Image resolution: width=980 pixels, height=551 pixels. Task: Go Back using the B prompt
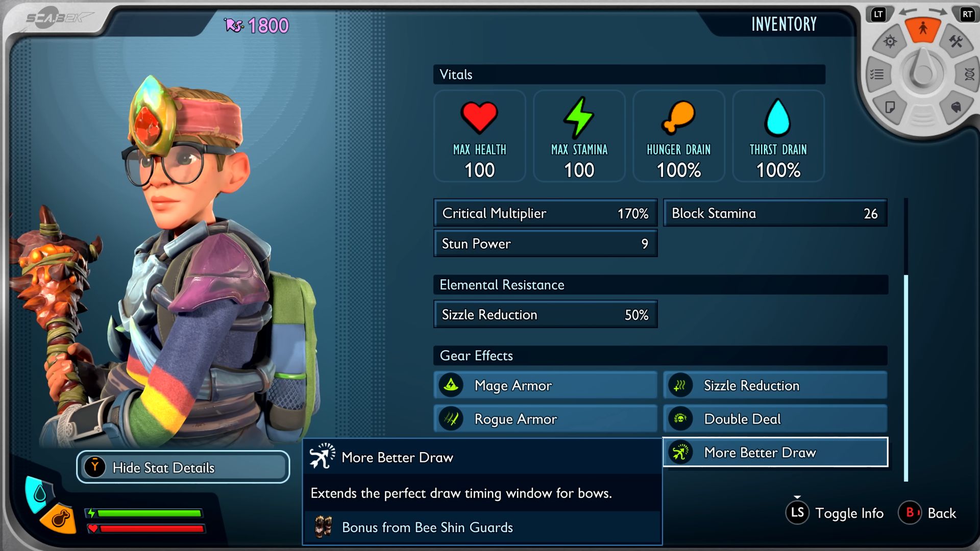coord(927,513)
